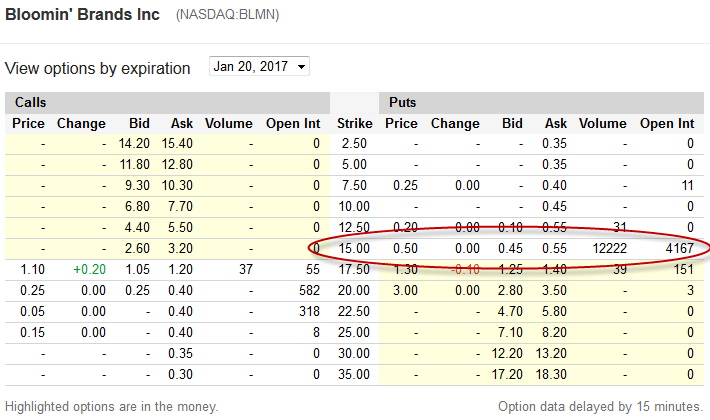Select the 10.00 strike cell

tap(354, 207)
